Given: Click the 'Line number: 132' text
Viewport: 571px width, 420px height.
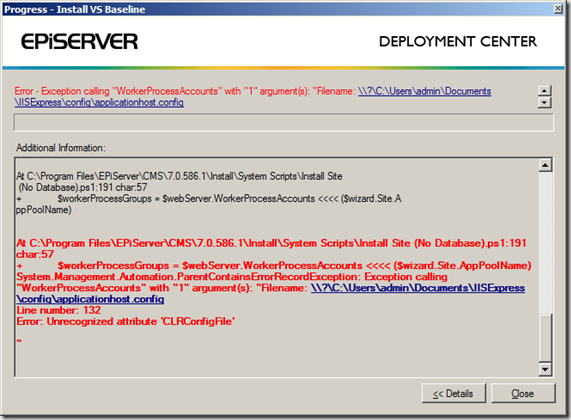Looking at the screenshot, I should [x=59, y=310].
